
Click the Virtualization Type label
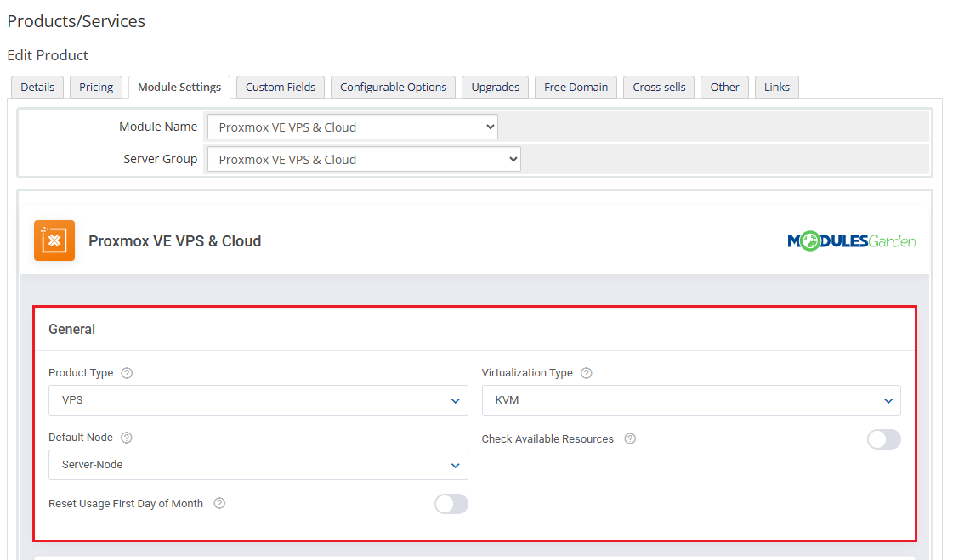(527, 373)
